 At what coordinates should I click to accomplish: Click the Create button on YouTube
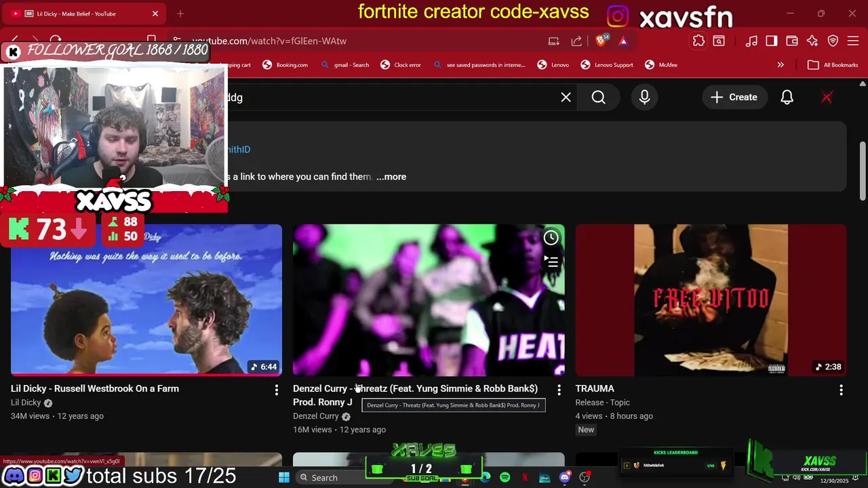734,97
